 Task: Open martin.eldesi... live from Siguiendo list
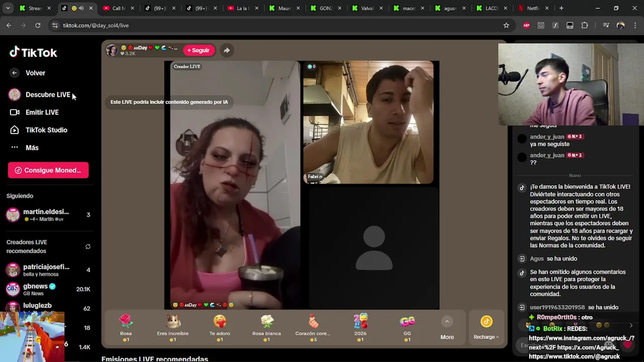coord(48,215)
